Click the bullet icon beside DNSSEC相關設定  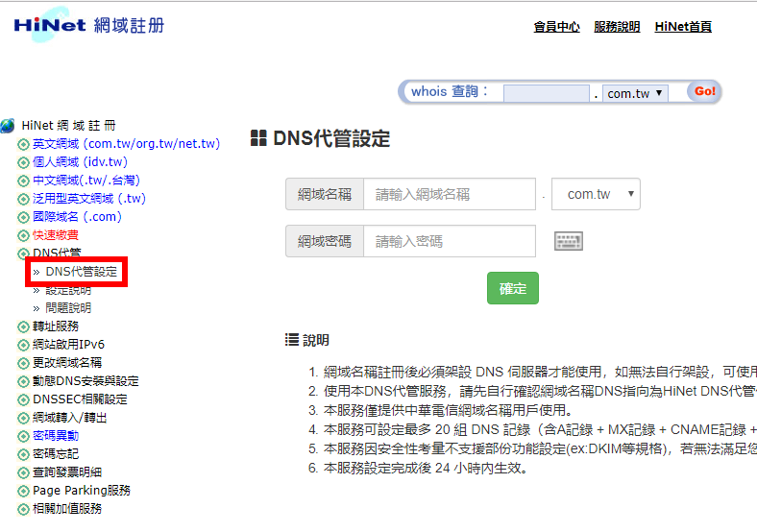(23, 399)
